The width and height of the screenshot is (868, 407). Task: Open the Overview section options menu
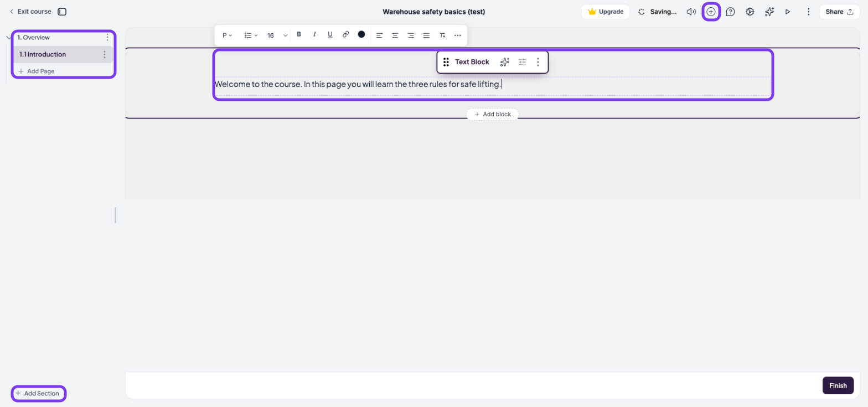pyautogui.click(x=107, y=38)
